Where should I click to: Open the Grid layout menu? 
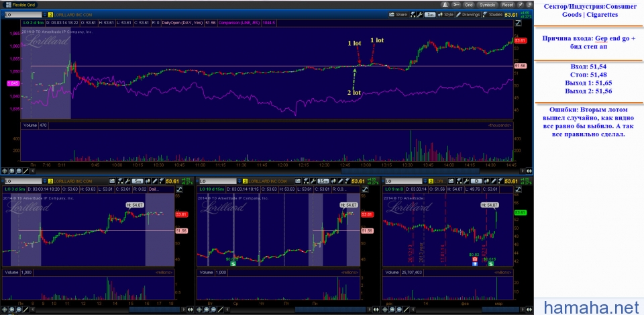tap(469, 5)
